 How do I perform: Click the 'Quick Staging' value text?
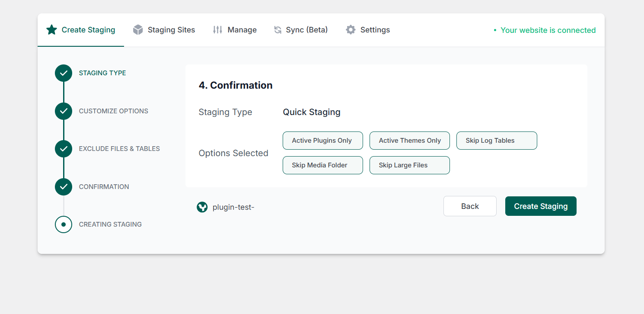[312, 112]
